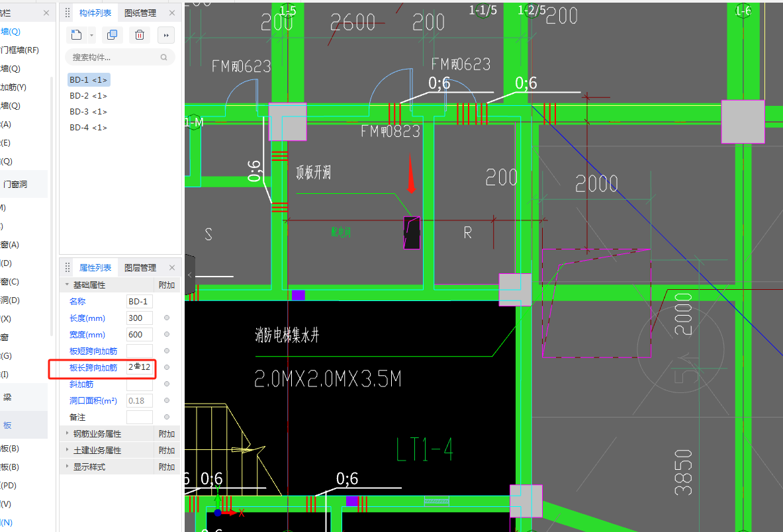Click the gray column at axis 1-6
Image resolution: width=783 pixels, height=532 pixels.
[743, 122]
